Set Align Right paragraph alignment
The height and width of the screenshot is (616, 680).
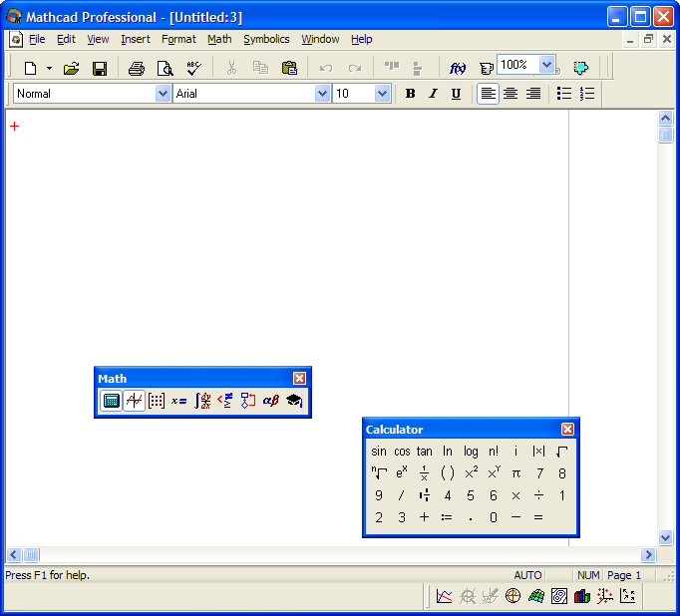(x=533, y=94)
